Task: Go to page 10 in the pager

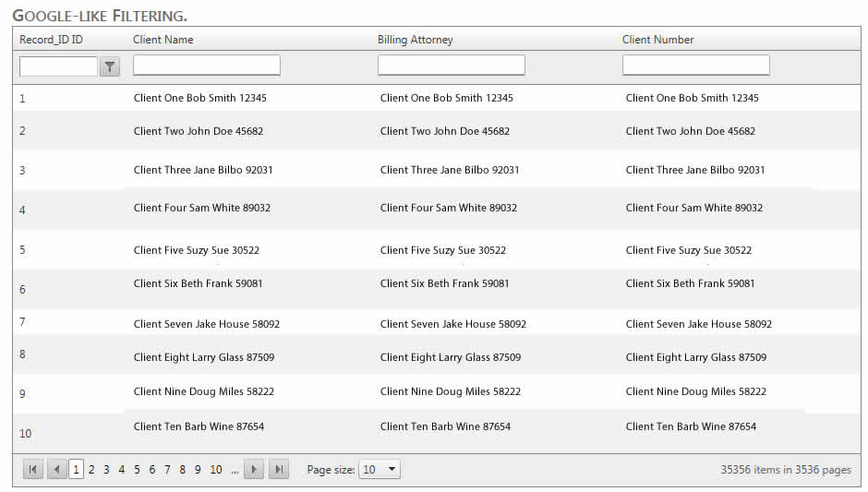Action: [216, 470]
